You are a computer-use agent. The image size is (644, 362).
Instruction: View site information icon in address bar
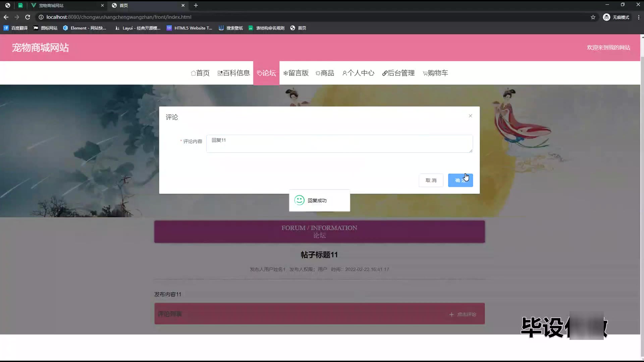[x=41, y=17]
